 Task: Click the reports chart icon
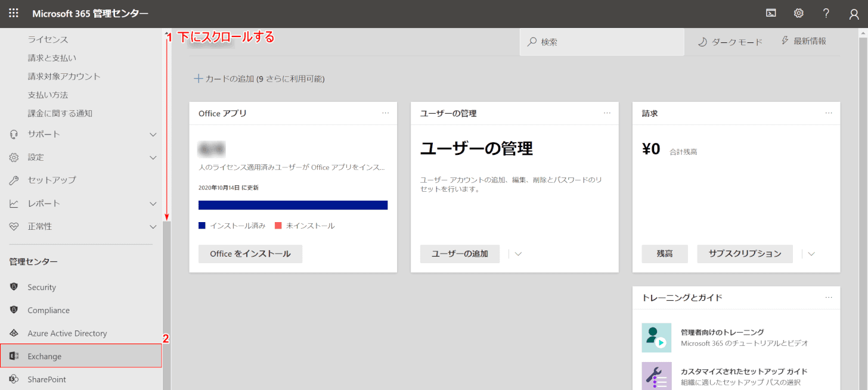(14, 203)
